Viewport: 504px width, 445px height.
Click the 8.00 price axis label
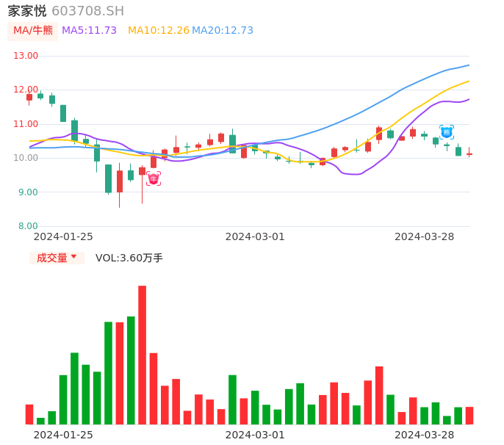coord(28,226)
